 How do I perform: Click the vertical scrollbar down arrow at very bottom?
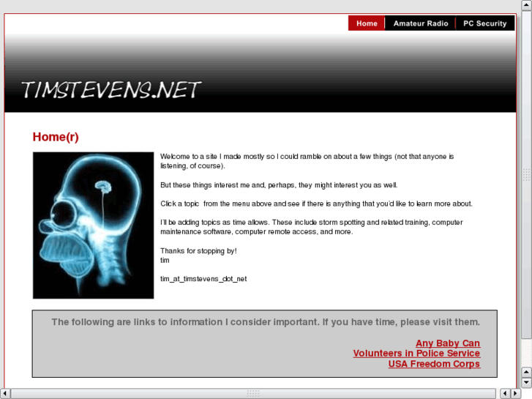click(526, 382)
